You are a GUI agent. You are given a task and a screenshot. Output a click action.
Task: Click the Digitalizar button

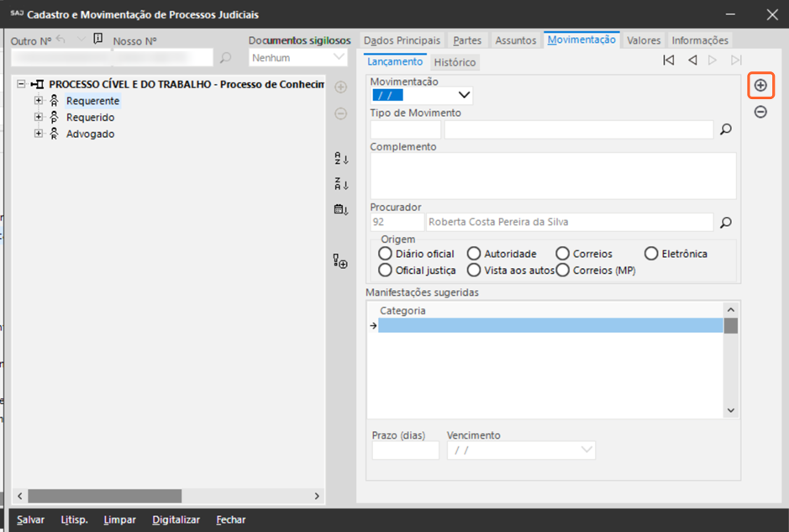pos(176,520)
